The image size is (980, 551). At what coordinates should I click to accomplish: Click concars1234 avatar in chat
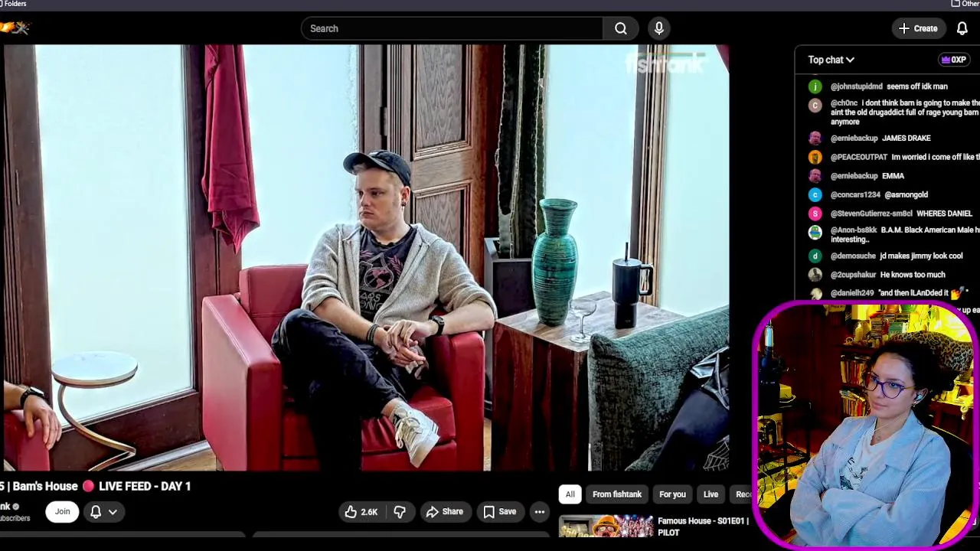[x=815, y=194]
